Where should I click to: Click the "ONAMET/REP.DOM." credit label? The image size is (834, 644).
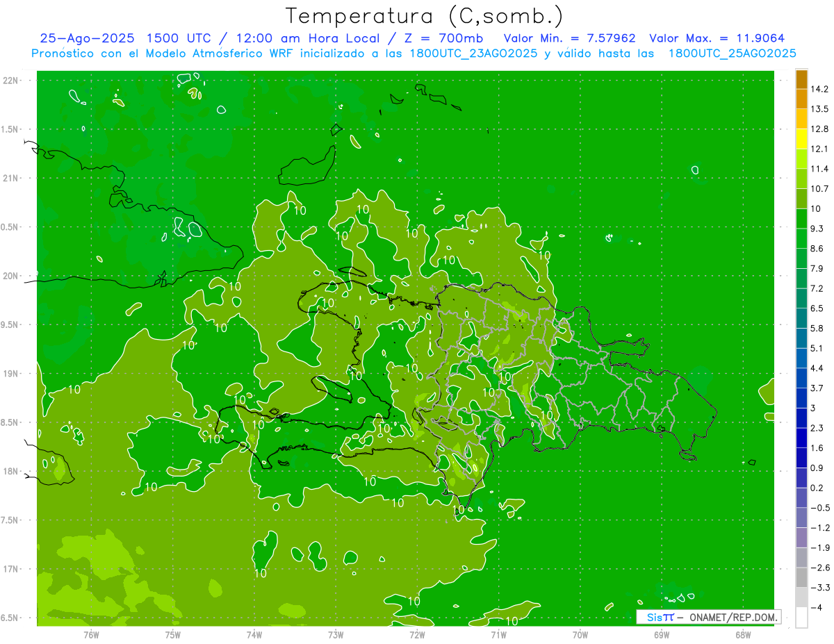coord(733,617)
